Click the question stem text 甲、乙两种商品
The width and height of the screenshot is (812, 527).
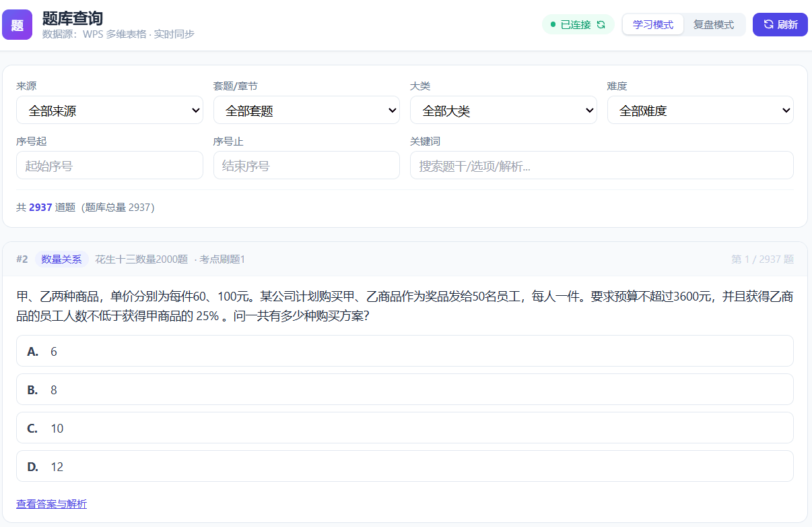tap(405, 306)
